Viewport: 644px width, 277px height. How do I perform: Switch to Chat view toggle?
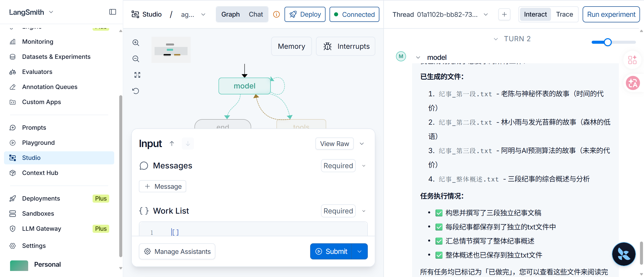(x=256, y=14)
